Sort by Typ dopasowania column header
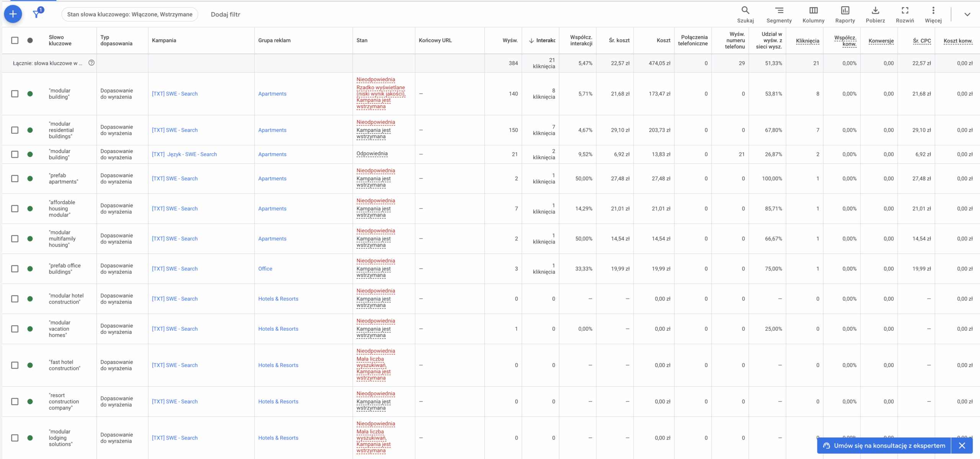The width and height of the screenshot is (980, 459). (x=116, y=40)
